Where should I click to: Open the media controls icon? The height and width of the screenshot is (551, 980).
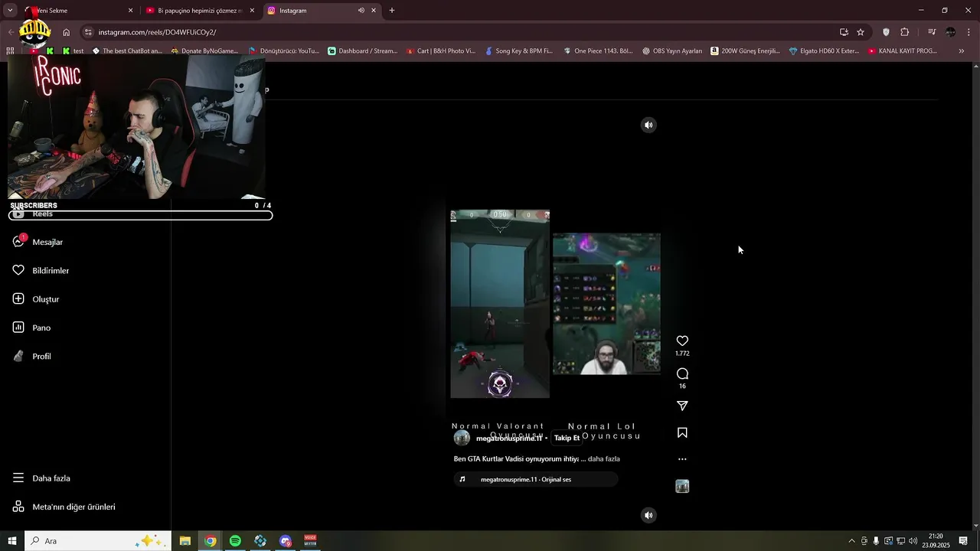click(932, 32)
